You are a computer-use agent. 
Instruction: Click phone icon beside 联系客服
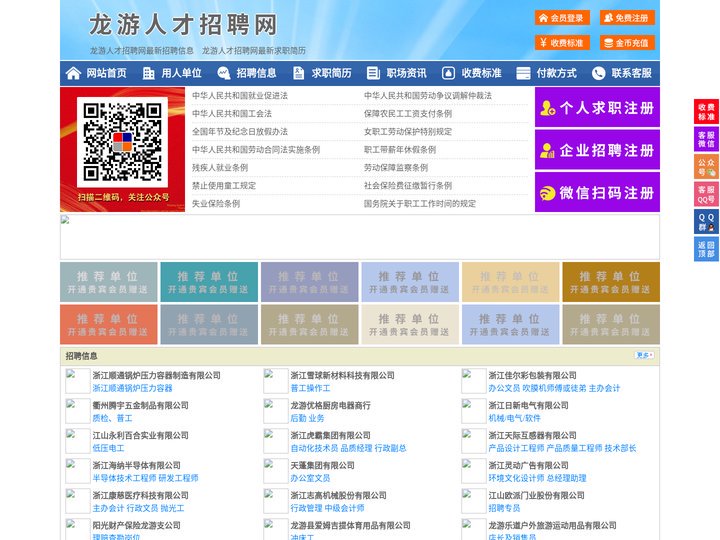598,73
